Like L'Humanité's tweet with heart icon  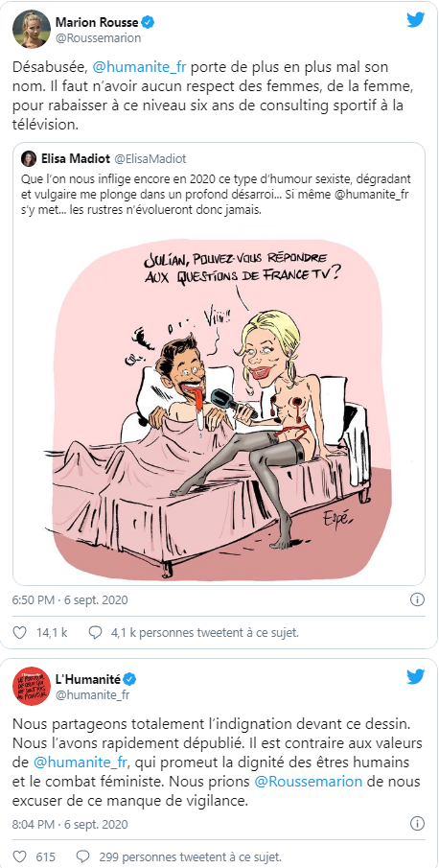pyautogui.click(x=19, y=856)
